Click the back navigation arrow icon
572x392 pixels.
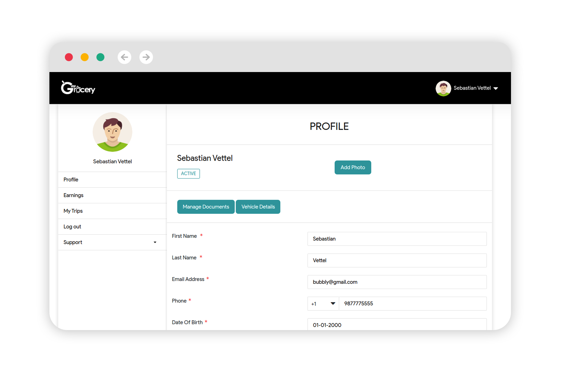125,57
